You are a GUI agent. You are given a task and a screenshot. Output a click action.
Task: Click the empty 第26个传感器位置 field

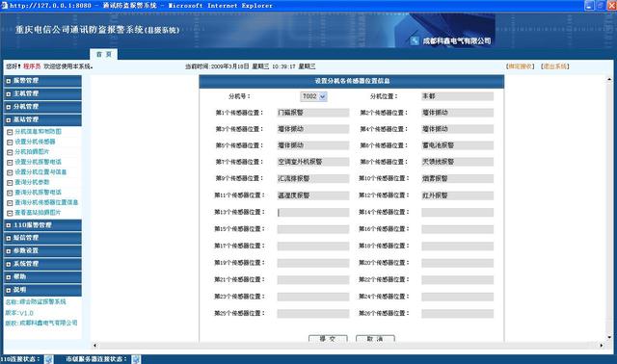pos(457,314)
